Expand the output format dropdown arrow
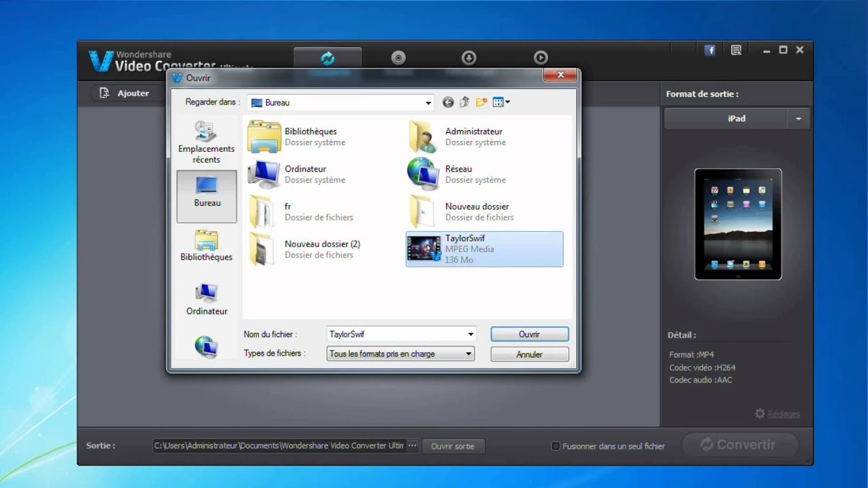868x488 pixels. point(798,119)
